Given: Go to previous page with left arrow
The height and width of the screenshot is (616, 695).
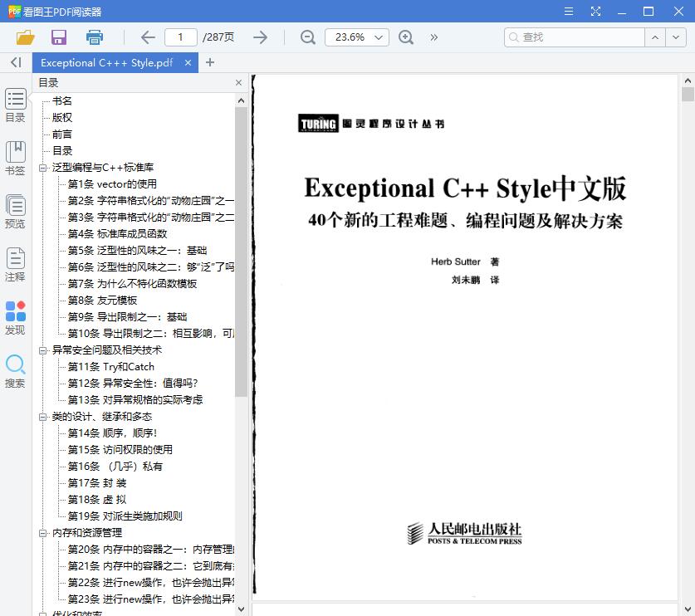Looking at the screenshot, I should (x=148, y=37).
